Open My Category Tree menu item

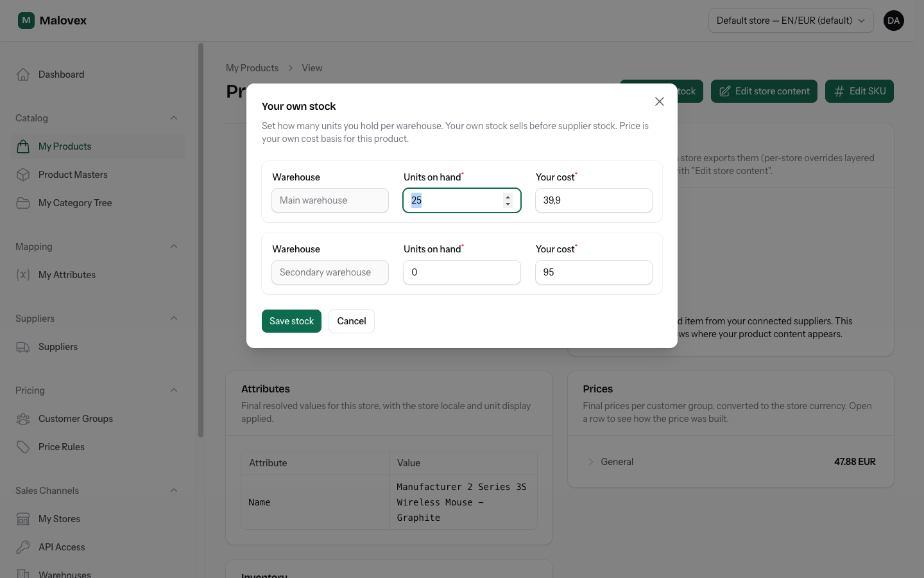click(98, 203)
